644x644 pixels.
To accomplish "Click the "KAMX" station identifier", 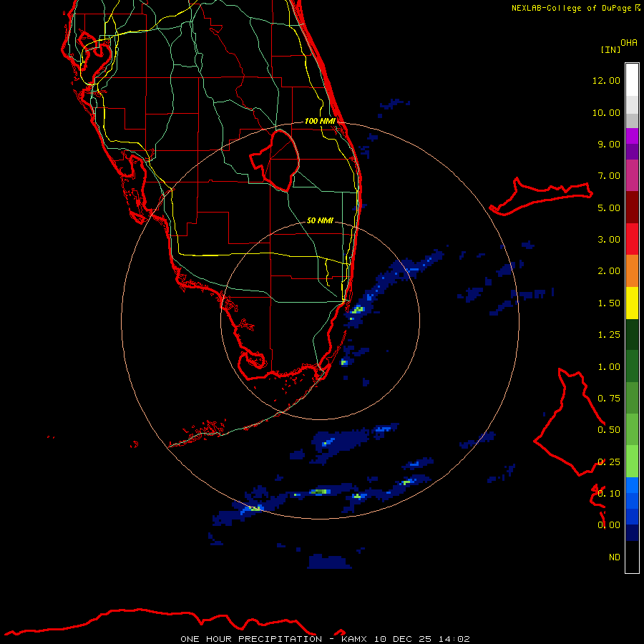I will click(354, 639).
